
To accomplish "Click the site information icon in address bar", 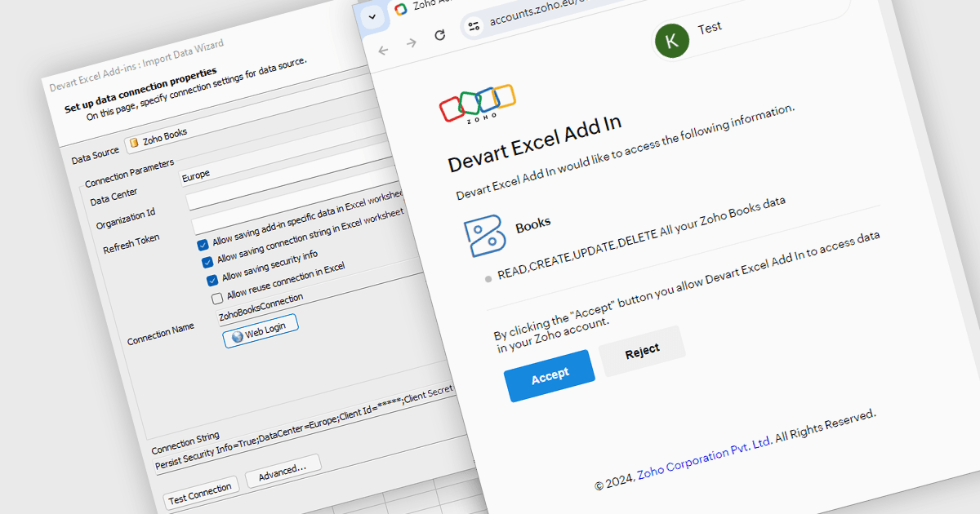I will coord(474,26).
